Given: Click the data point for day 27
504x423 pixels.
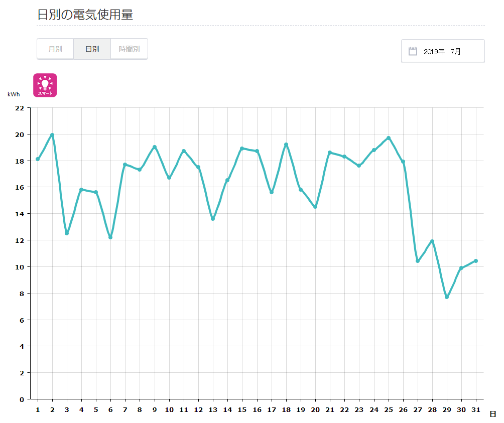Looking at the screenshot, I should (x=418, y=261).
